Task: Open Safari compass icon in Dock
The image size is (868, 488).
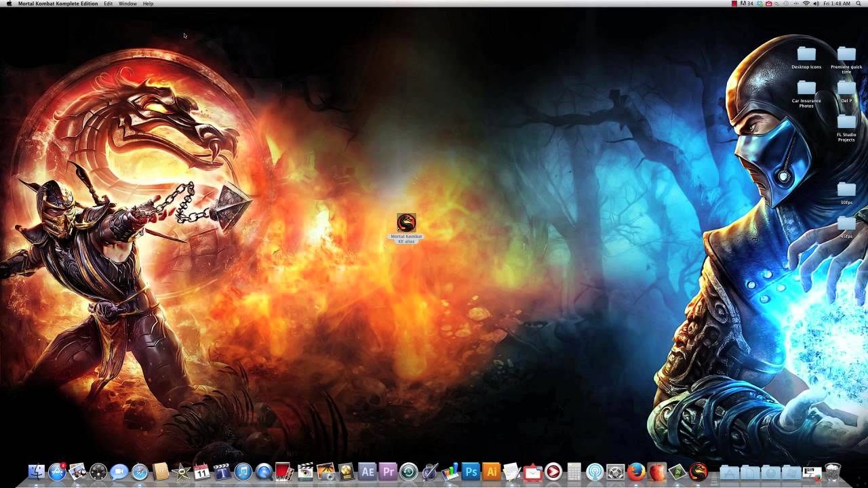Action: (x=140, y=472)
